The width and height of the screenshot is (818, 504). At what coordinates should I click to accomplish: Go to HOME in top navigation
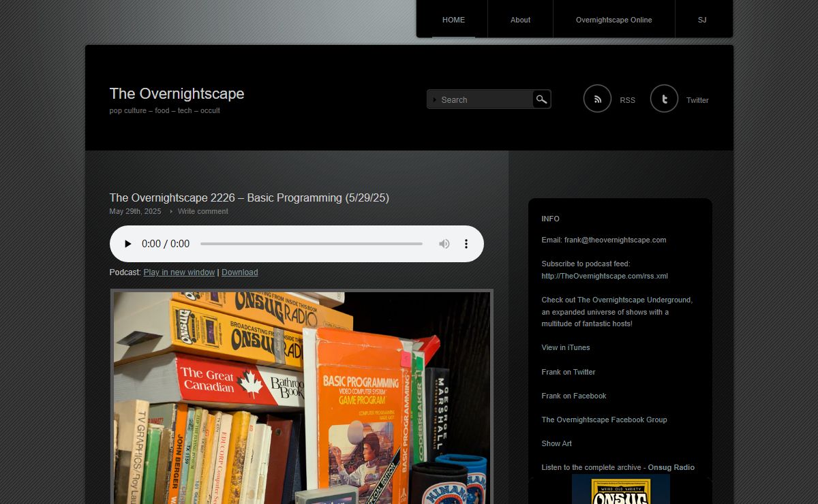453,20
